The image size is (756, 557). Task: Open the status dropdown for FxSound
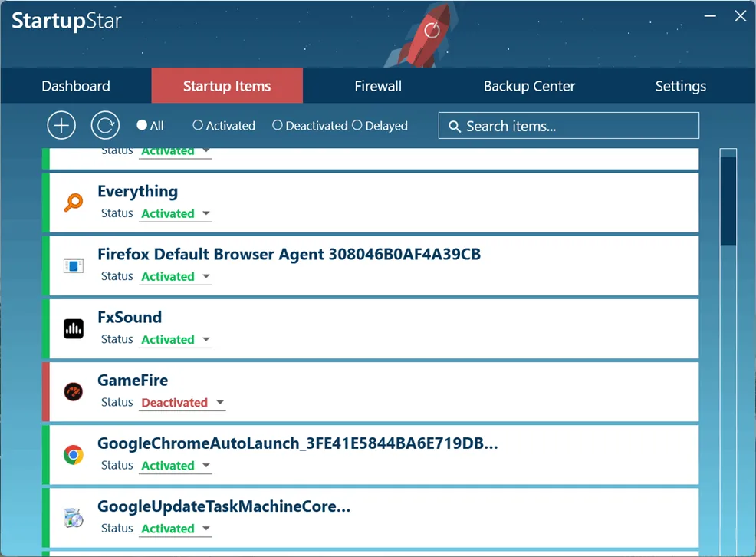tap(175, 340)
